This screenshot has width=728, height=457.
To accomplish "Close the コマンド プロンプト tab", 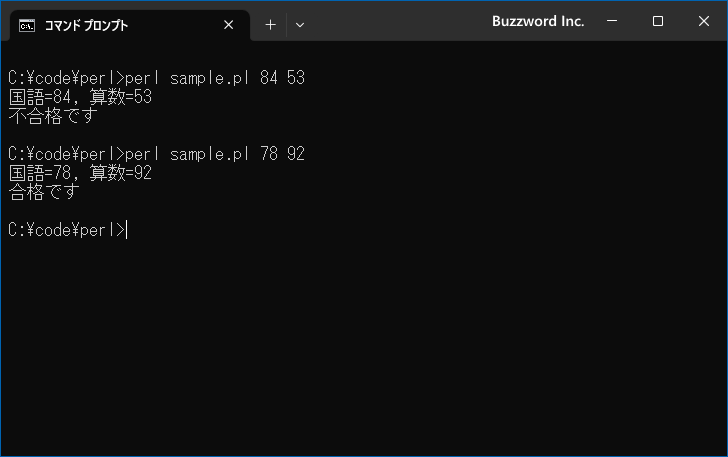I will tap(228, 25).
